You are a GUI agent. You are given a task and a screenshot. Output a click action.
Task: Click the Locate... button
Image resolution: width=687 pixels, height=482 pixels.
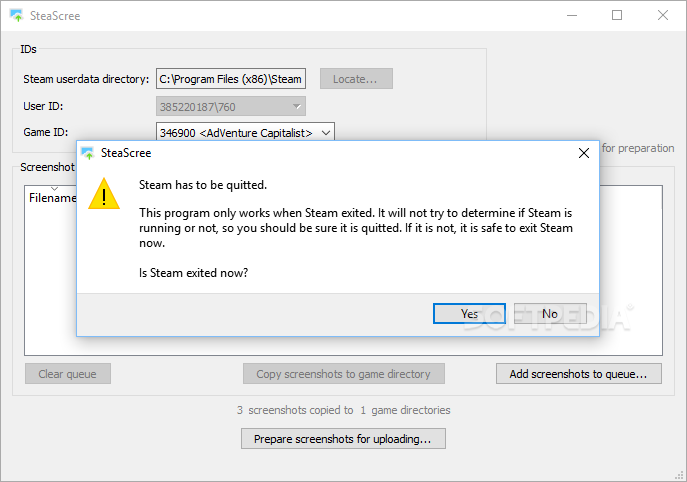click(x=356, y=79)
